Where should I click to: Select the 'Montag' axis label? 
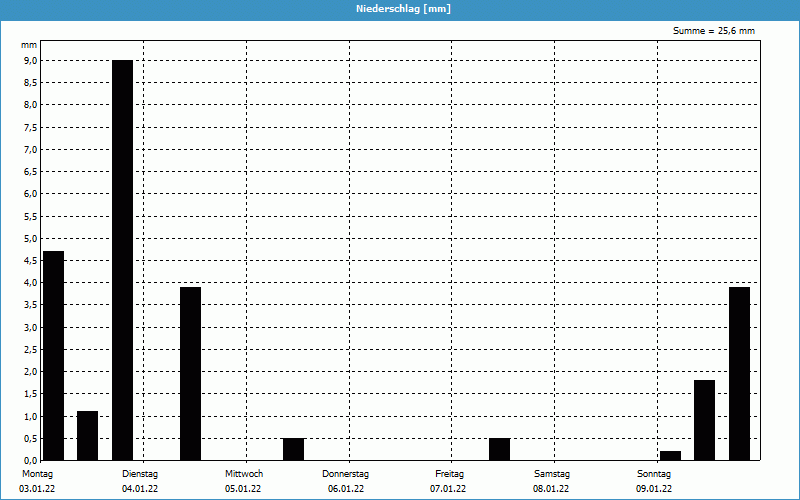click(x=36, y=473)
